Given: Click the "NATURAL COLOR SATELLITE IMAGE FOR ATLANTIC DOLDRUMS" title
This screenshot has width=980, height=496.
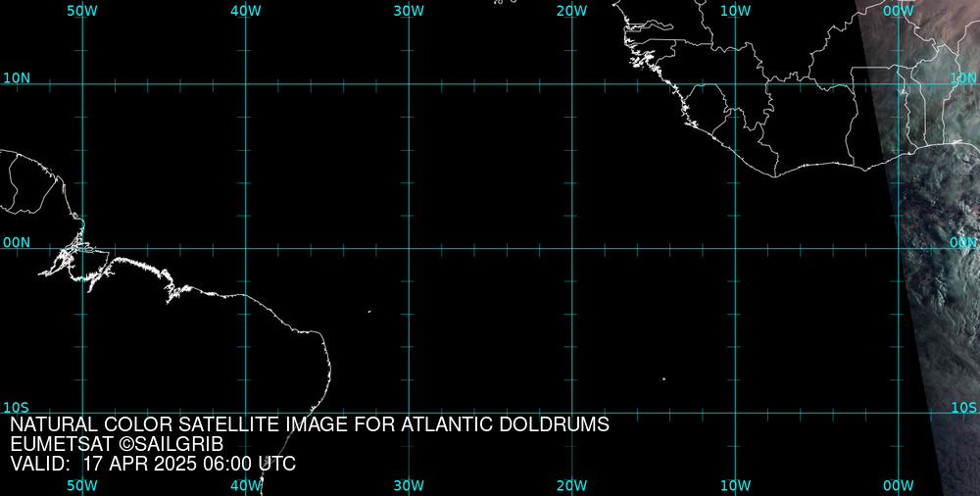Looking at the screenshot, I should coord(310,424).
